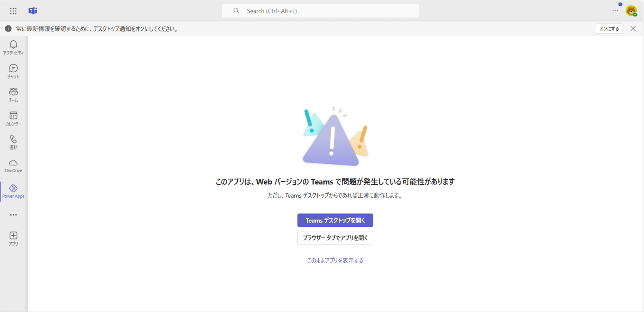The image size is (644, 312).
Task: Click the Calls phone icon
Action: 13,139
